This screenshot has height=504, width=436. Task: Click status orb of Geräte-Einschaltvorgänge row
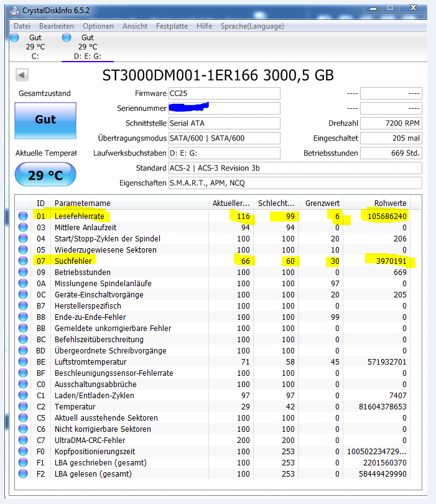(x=23, y=294)
